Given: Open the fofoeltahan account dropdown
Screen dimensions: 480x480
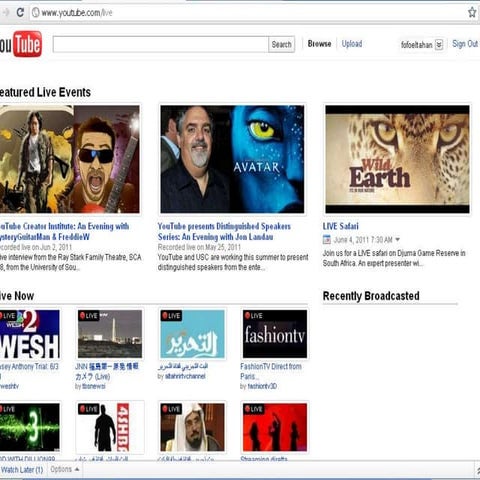Looking at the screenshot, I should [x=439, y=44].
